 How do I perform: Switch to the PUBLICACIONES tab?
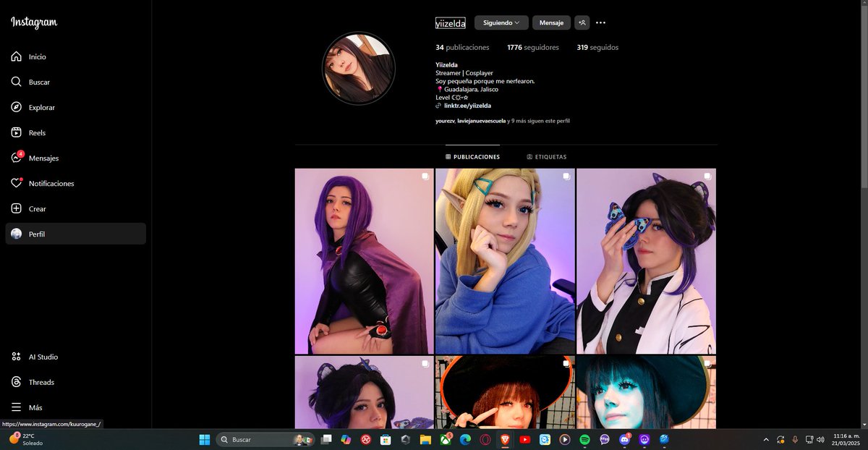pyautogui.click(x=472, y=157)
